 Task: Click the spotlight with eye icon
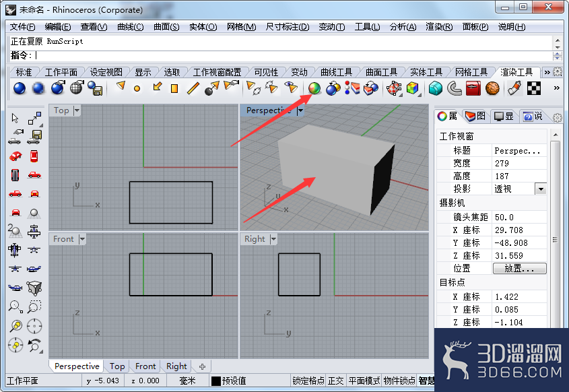point(291,88)
